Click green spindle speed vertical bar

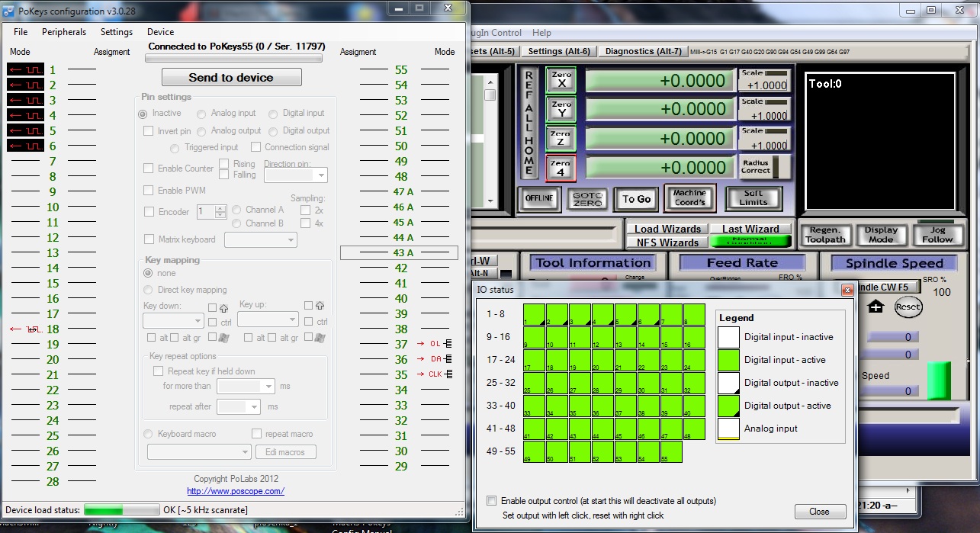(x=940, y=380)
